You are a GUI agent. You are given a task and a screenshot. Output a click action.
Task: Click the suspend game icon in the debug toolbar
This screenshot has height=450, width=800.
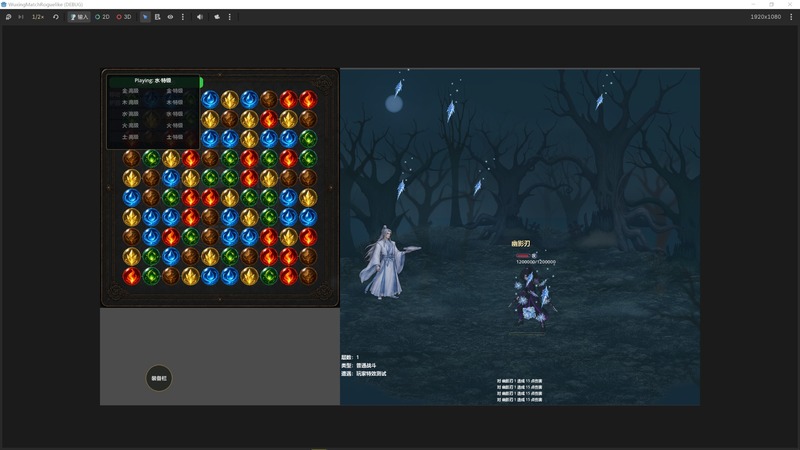(x=8, y=17)
